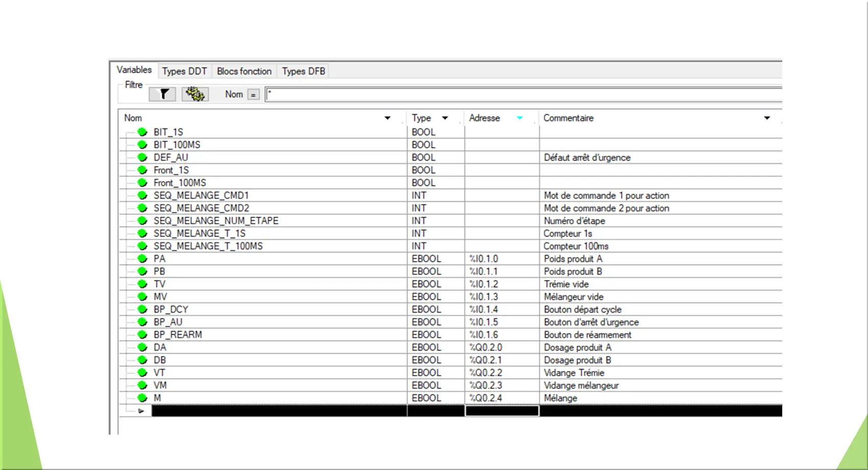The width and height of the screenshot is (868, 470).
Task: Click the EBOOL type of BP_DCY
Action: click(x=426, y=310)
